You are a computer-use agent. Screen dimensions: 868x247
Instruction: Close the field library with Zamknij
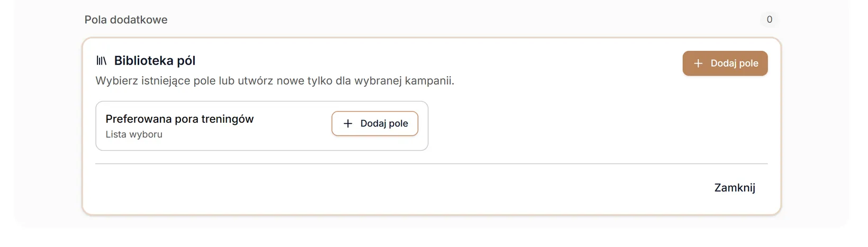tap(735, 188)
